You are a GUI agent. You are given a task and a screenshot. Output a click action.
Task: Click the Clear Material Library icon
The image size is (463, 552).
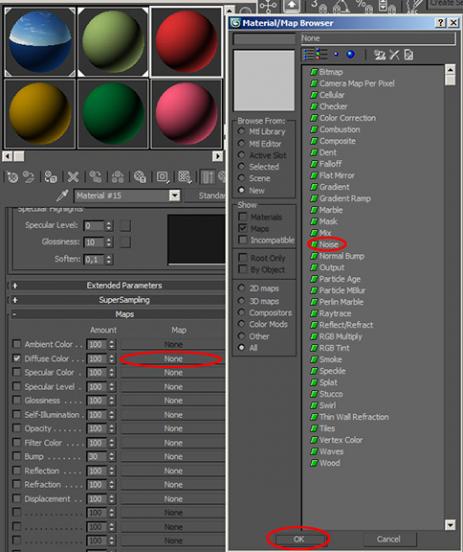click(409, 55)
